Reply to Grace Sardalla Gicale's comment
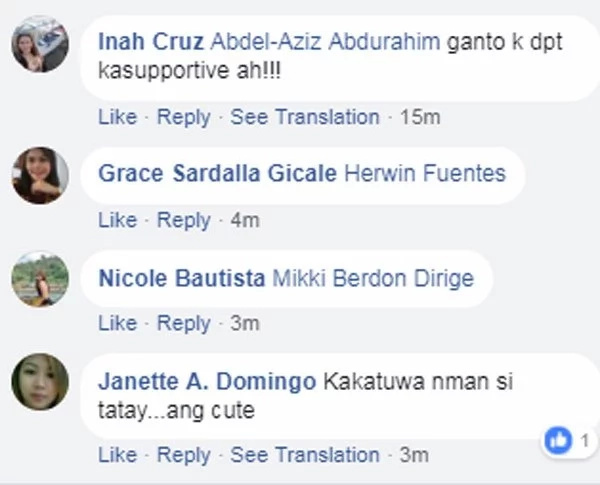The width and height of the screenshot is (600, 485). pyautogui.click(x=184, y=220)
